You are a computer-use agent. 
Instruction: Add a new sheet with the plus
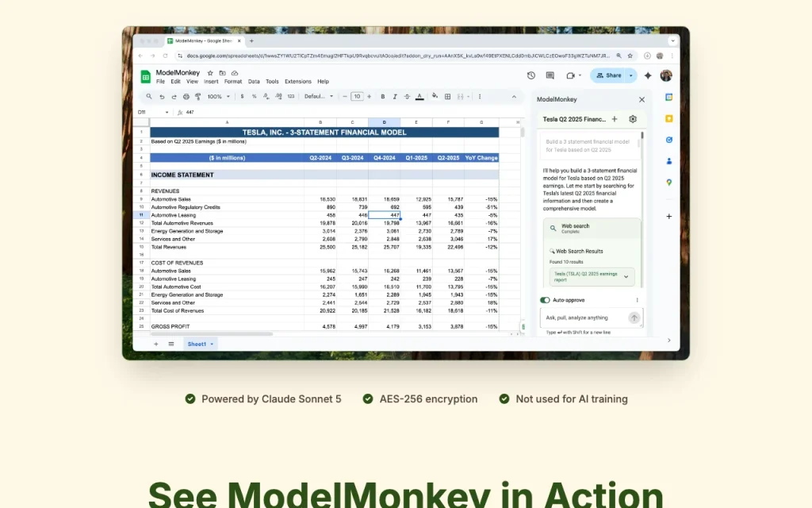(156, 344)
